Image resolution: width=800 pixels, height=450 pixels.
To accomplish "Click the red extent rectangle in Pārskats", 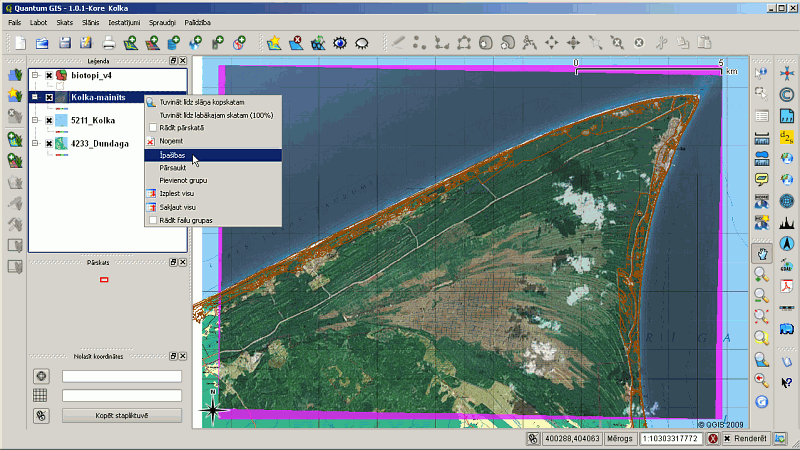I will 104,280.
